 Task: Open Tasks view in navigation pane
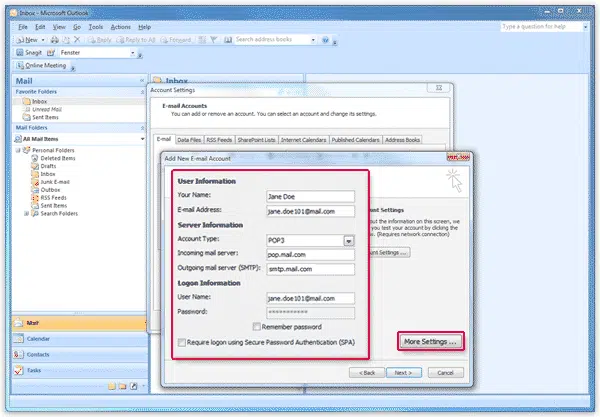[x=32, y=370]
